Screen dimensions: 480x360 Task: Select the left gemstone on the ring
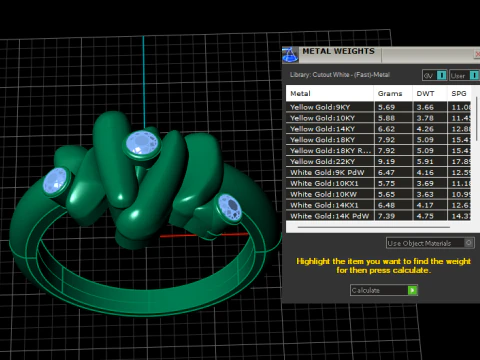[x=55, y=181]
